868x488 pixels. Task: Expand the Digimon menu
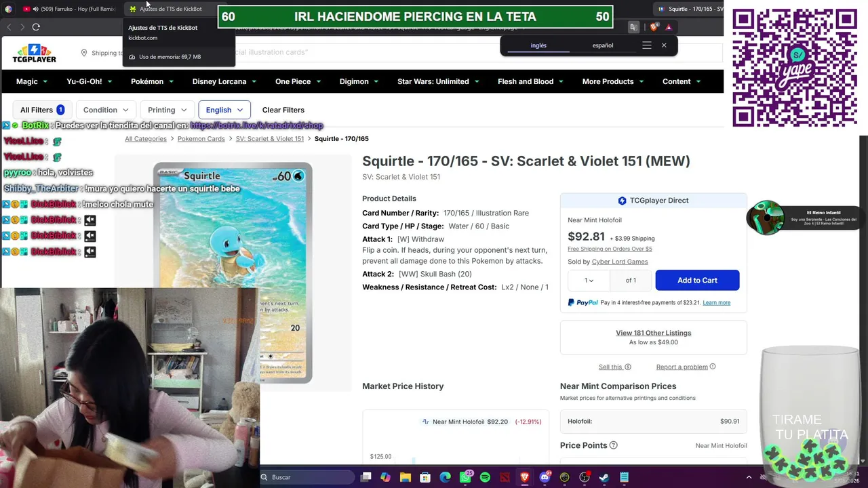tap(359, 81)
